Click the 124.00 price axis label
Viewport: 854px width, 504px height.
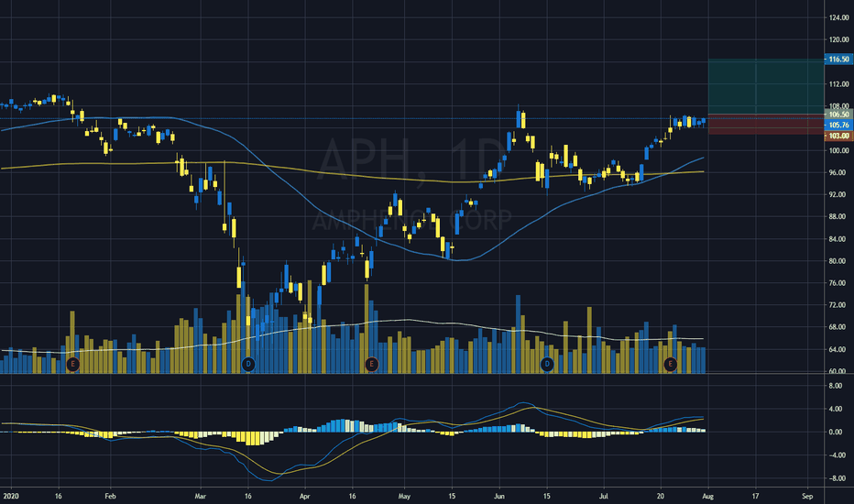tap(838, 18)
